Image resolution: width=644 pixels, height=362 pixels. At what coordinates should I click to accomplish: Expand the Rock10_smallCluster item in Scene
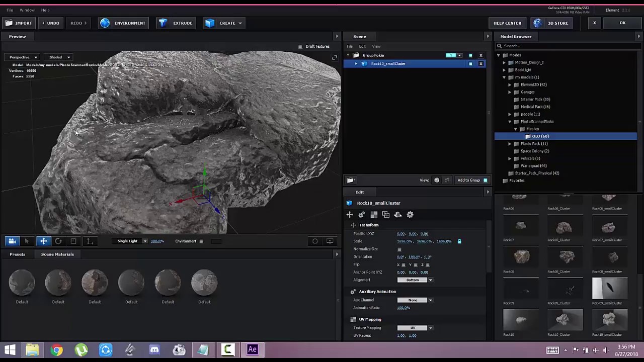pyautogui.click(x=356, y=64)
